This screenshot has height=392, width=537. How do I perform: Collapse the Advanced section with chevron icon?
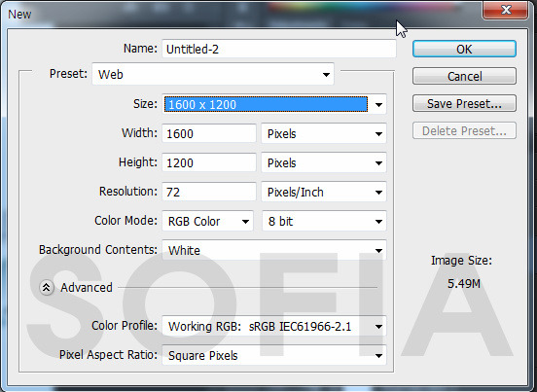tap(47, 288)
